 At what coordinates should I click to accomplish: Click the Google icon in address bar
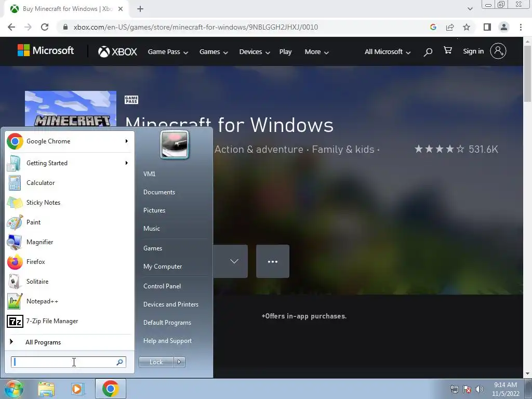click(x=433, y=27)
